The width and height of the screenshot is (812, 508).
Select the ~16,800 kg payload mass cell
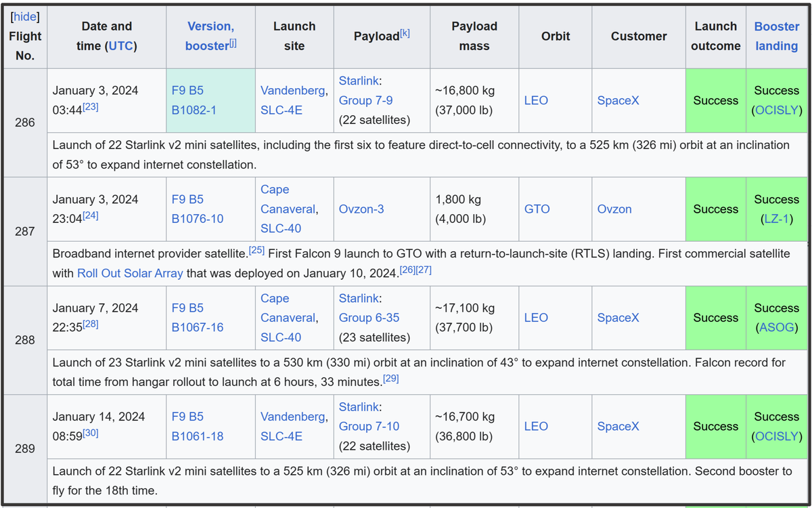(x=474, y=100)
